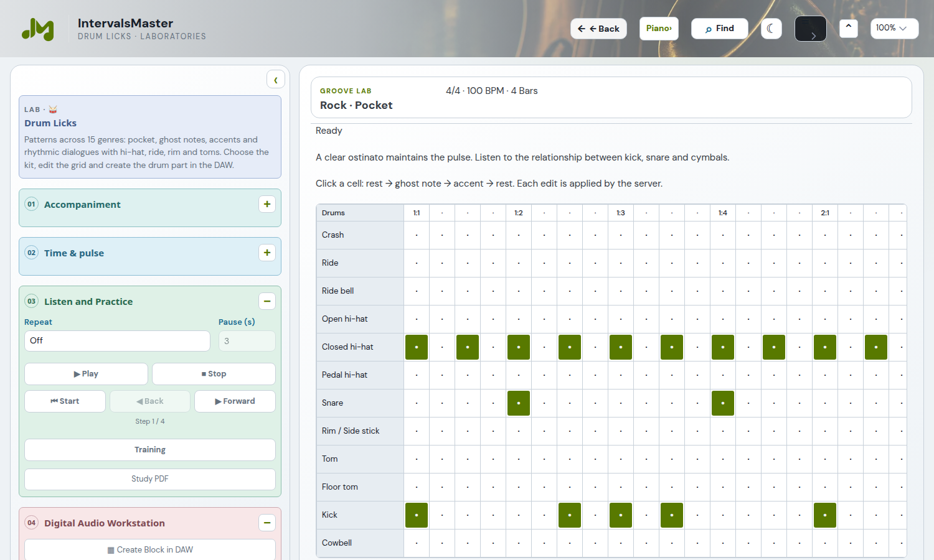
Task: Click the Crash row label
Action: [x=360, y=235]
